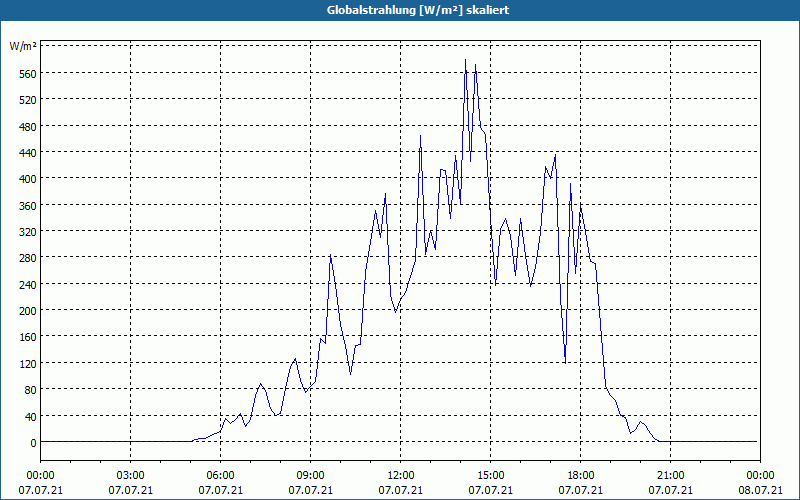Click the "00:00" time label above 07.07.21
Screen dimensions: 800x500
(40, 476)
